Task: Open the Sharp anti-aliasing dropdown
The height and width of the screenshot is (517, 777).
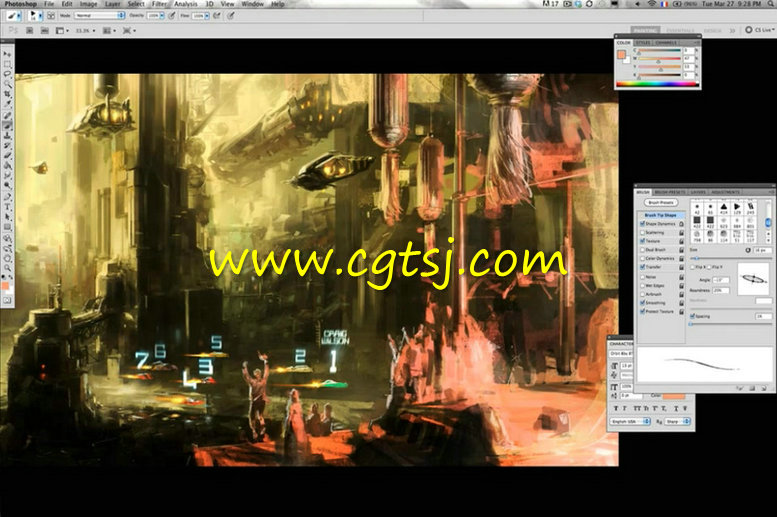Action: tap(677, 421)
